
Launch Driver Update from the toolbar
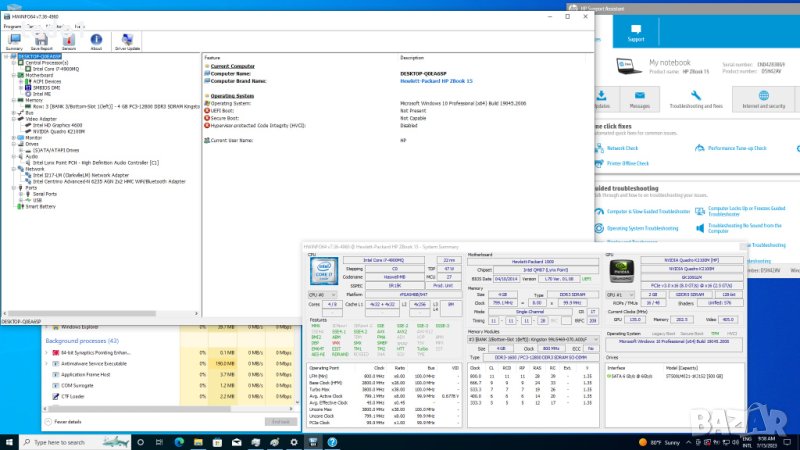tap(127, 38)
